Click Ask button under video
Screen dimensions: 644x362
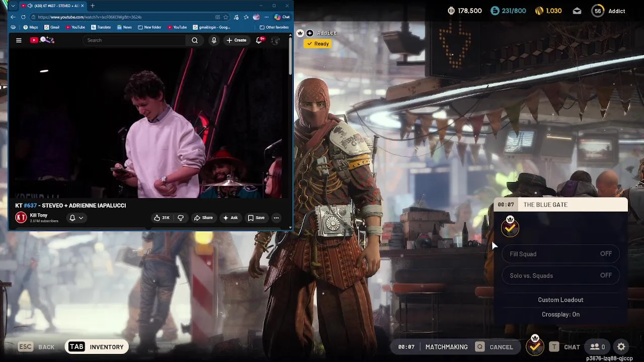(230, 218)
